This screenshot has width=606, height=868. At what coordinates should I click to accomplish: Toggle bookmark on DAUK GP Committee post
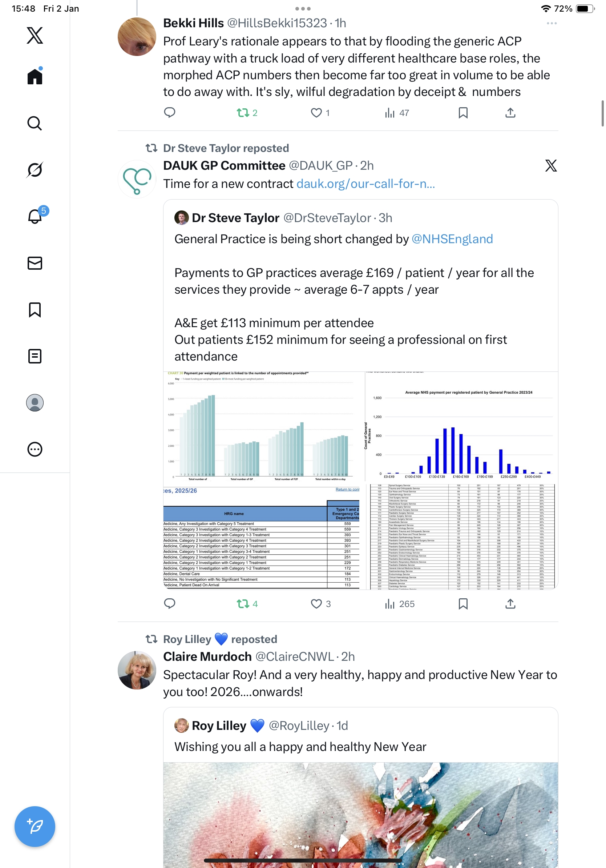point(463,604)
